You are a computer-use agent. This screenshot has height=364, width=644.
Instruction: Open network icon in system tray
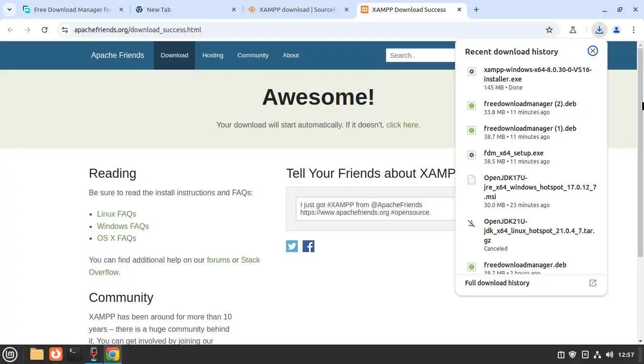pos(597,355)
